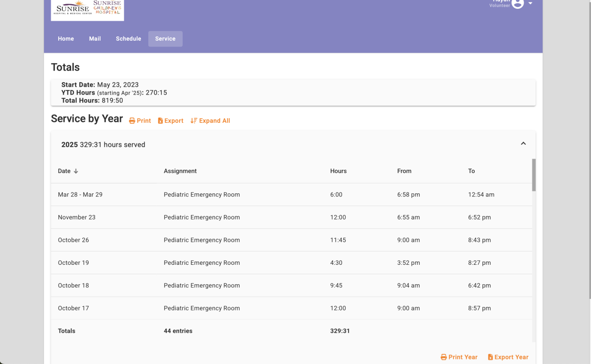Select the November 23 date cell
The image size is (591, 364).
pyautogui.click(x=77, y=217)
